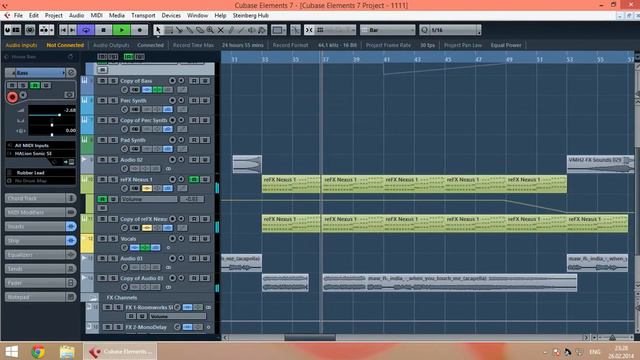Open the Grid Type Bar dropdown
Viewport: 640px width, 360px height.
pyautogui.click(x=388, y=30)
